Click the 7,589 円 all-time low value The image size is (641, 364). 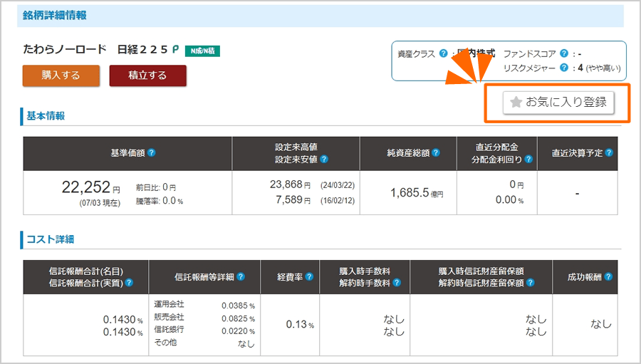click(x=293, y=199)
